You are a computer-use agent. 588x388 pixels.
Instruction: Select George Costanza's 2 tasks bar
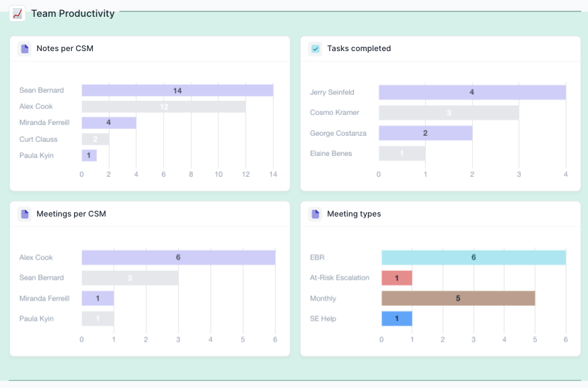pos(425,133)
